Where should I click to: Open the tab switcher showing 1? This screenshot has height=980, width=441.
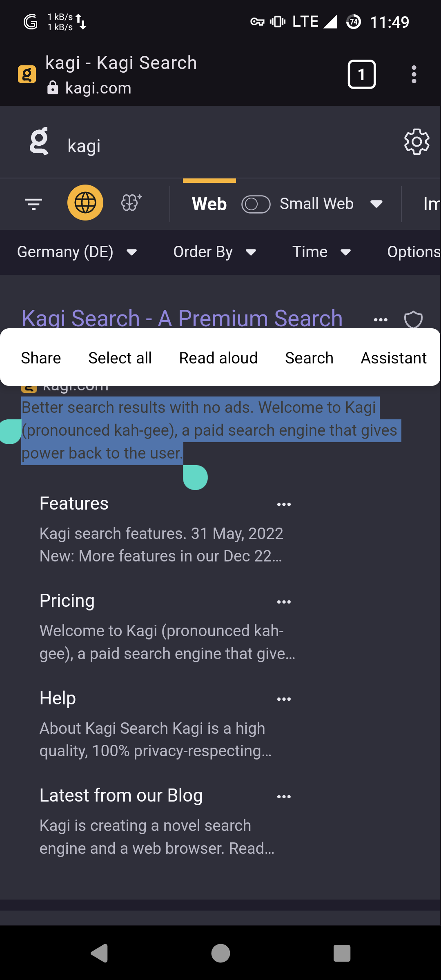tap(361, 74)
